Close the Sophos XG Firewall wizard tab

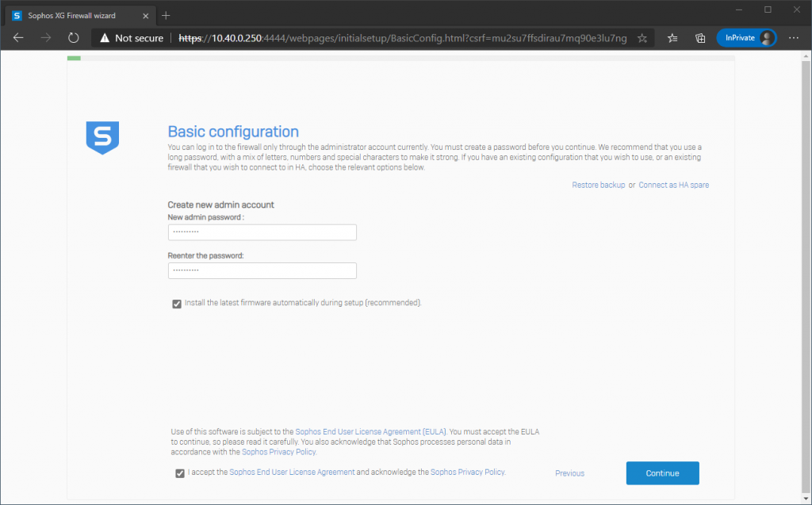coord(146,16)
